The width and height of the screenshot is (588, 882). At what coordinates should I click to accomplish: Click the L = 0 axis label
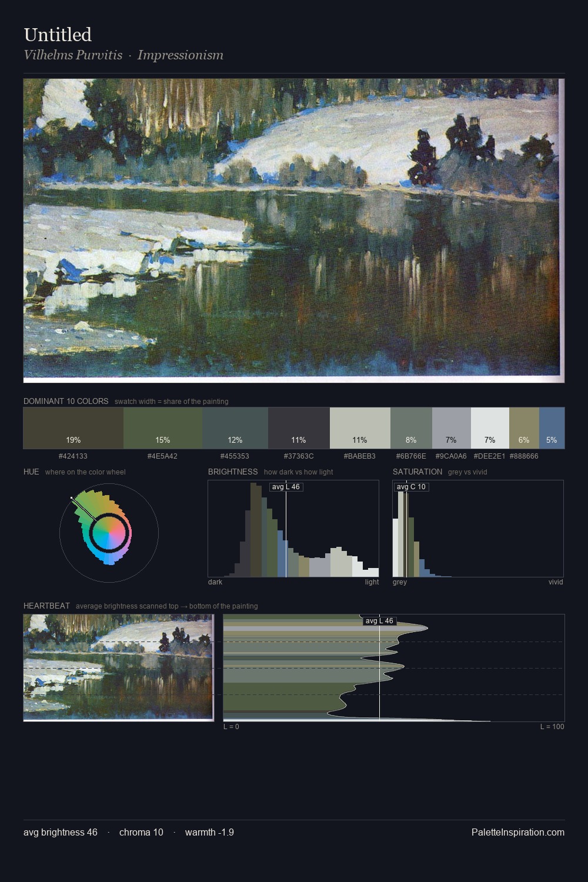231,727
